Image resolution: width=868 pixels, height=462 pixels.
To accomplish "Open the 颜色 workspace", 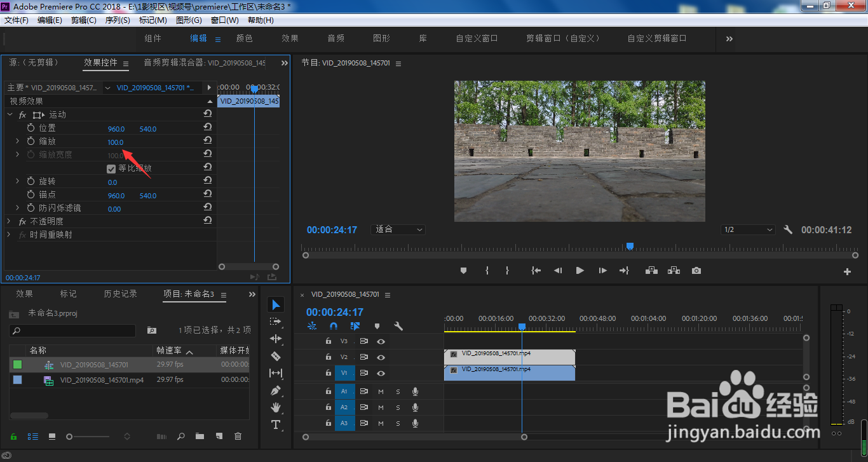I will coord(244,38).
